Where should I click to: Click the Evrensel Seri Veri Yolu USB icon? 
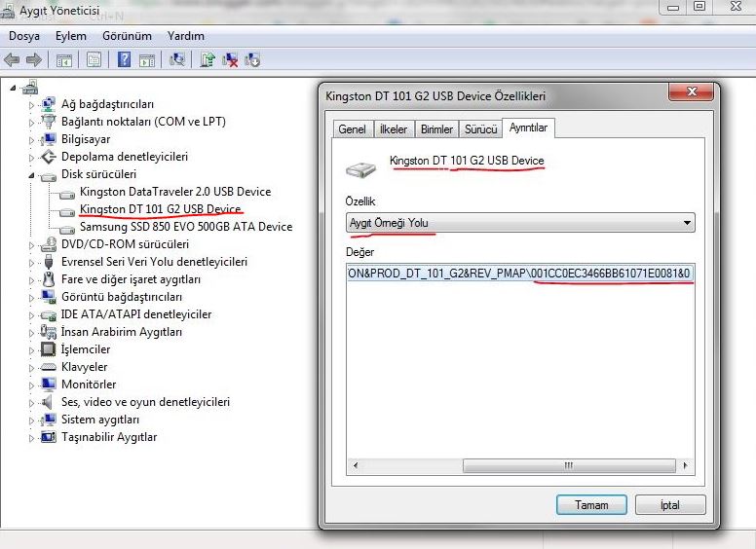(x=48, y=262)
